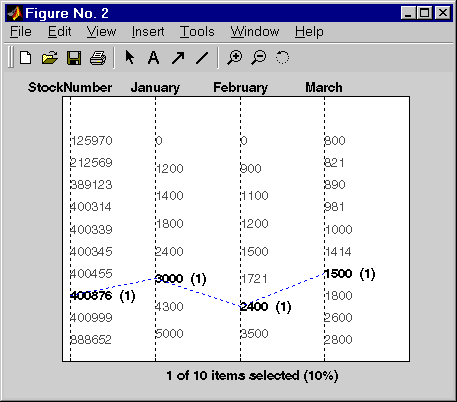The width and height of the screenshot is (457, 402).
Task: Click the New Figure toolbar icon
Action: (x=26, y=58)
